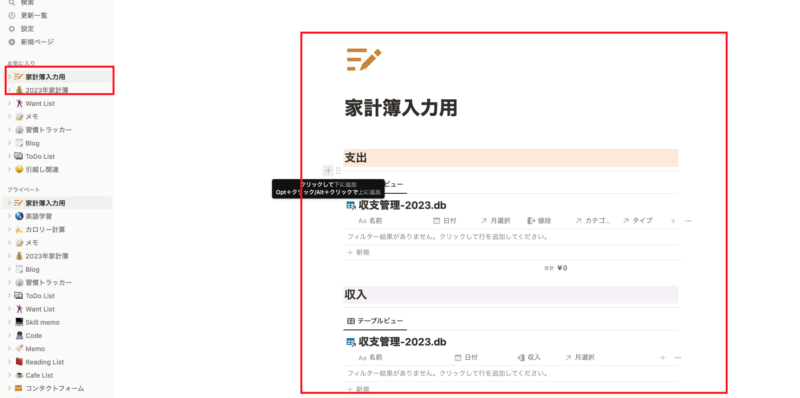Open 更新一覧 in the sidebar
Viewport: 800px width, 398px height.
point(34,15)
